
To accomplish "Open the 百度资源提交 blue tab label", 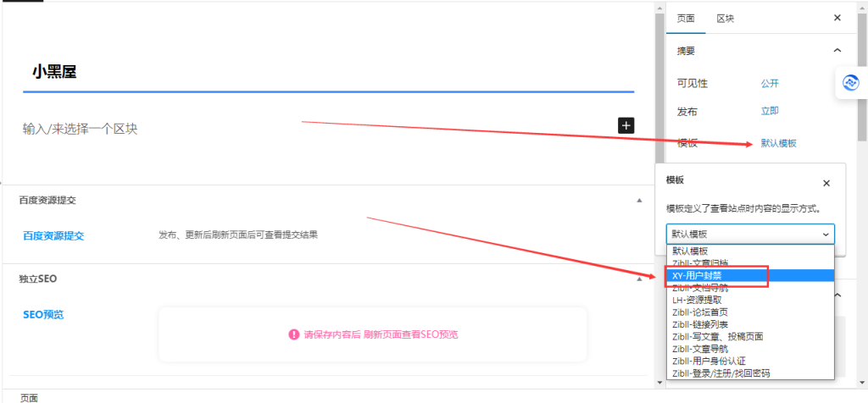I will tap(53, 235).
